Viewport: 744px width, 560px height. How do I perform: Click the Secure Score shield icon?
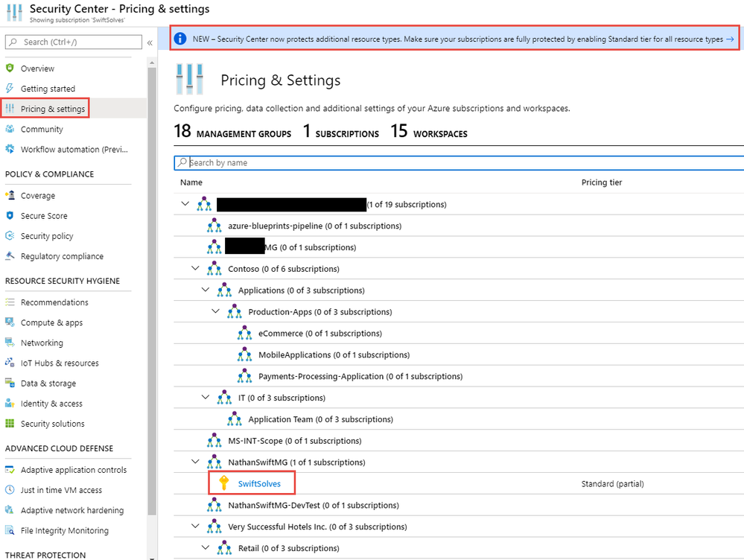10,215
